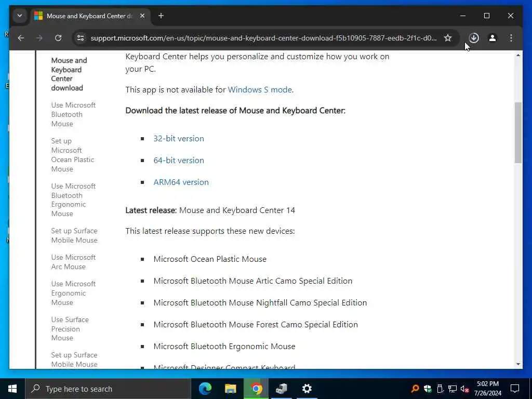The height and width of the screenshot is (399, 532).
Task: Click the network tray icon
Action: point(452,389)
